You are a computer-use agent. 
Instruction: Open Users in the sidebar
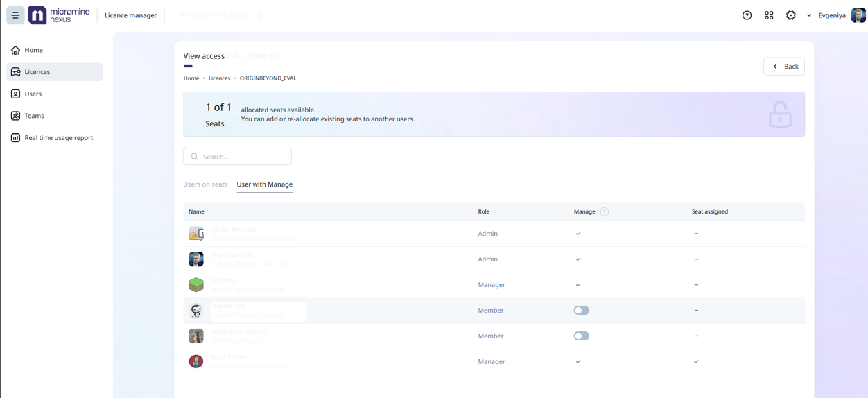33,94
